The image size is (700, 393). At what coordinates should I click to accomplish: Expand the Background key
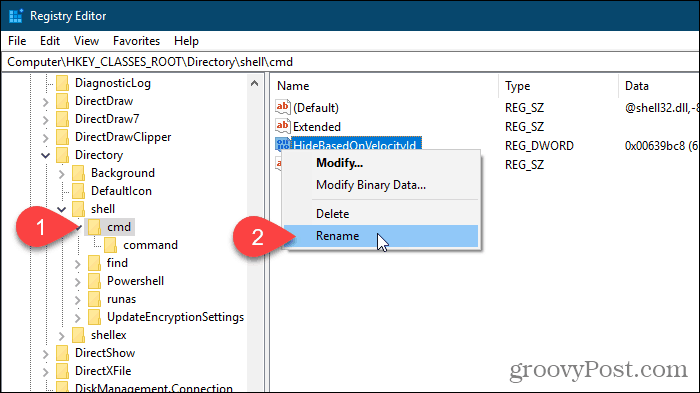[62, 174]
